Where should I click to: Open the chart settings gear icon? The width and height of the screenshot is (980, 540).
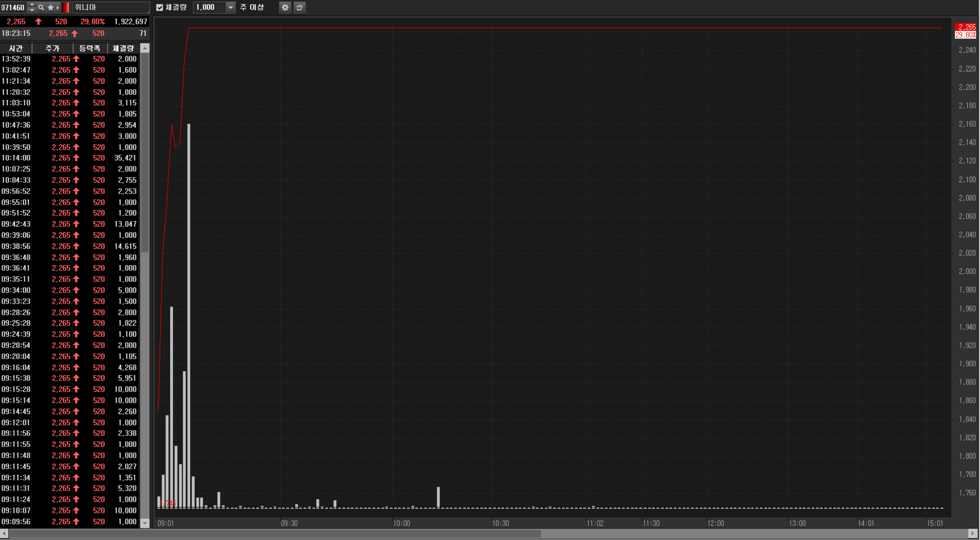click(285, 7)
